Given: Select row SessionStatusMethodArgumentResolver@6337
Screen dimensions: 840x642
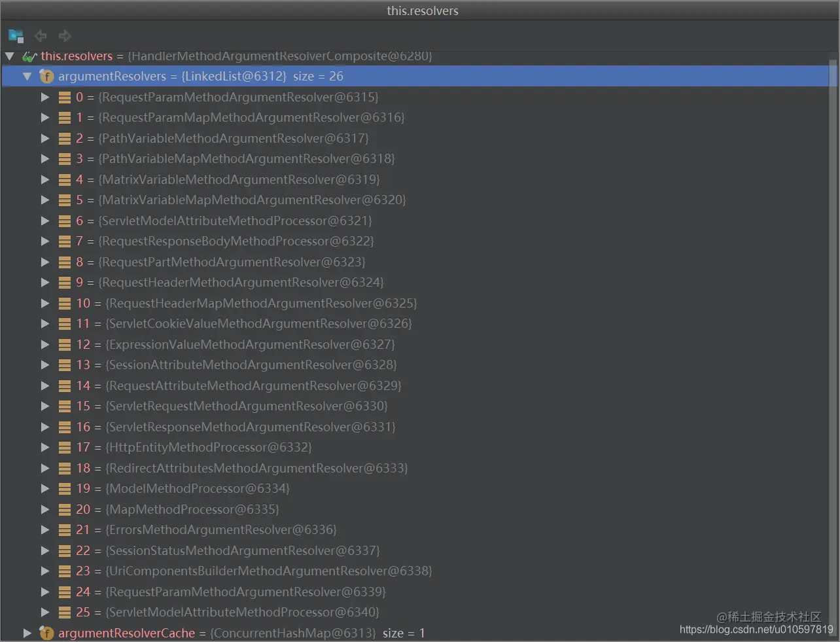Looking at the screenshot, I should pyautogui.click(x=415, y=550).
